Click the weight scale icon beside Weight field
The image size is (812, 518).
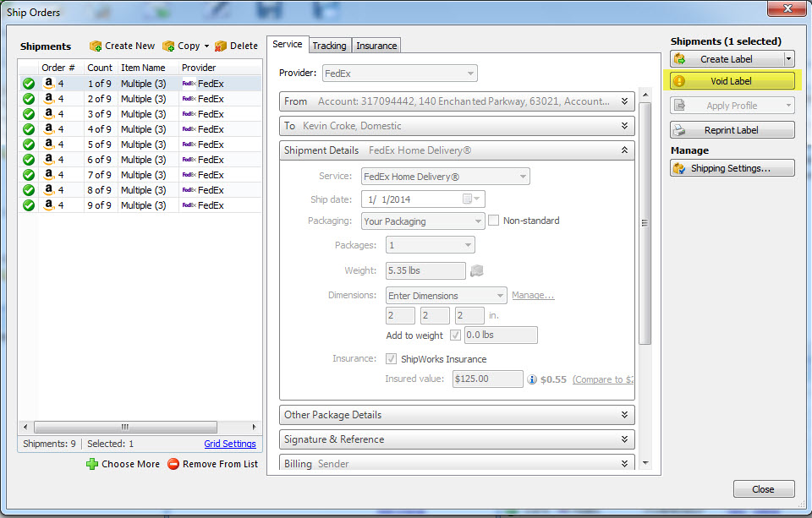coord(476,270)
